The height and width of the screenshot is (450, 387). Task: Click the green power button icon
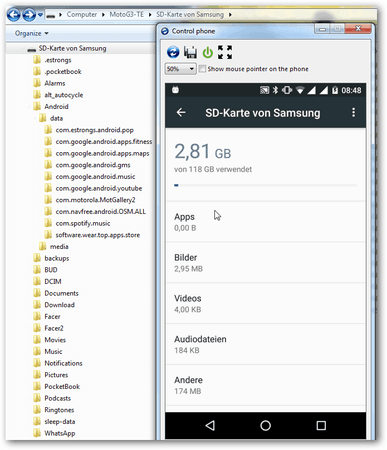click(208, 52)
